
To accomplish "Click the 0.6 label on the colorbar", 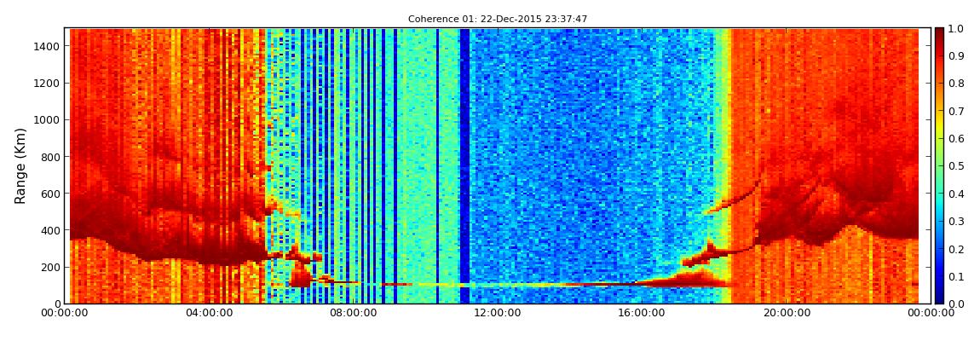I will click(x=957, y=139).
